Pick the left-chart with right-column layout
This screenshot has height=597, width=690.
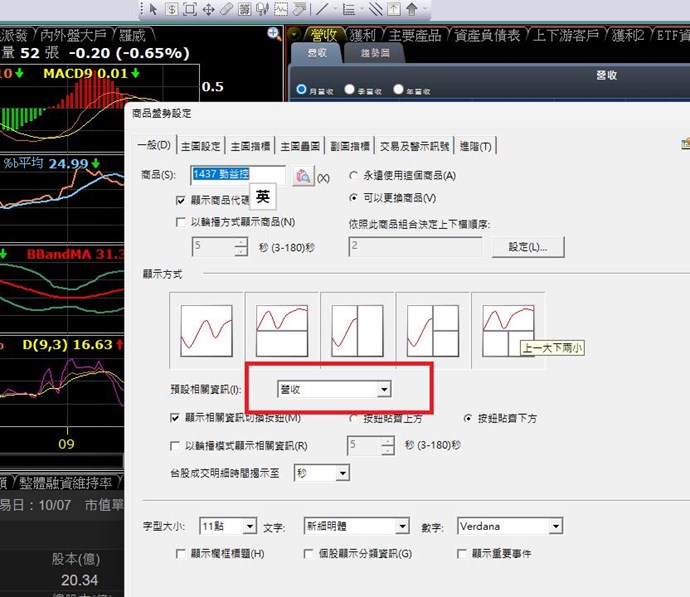click(357, 328)
